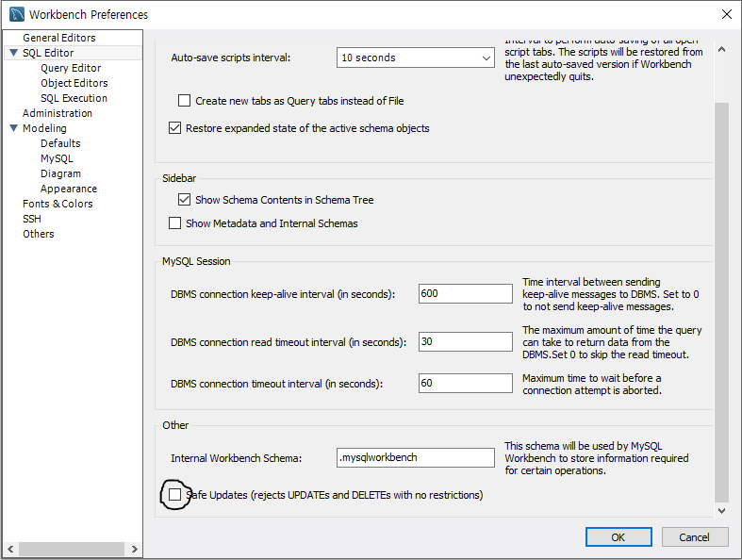Select the Modeling category

pyautogui.click(x=44, y=128)
